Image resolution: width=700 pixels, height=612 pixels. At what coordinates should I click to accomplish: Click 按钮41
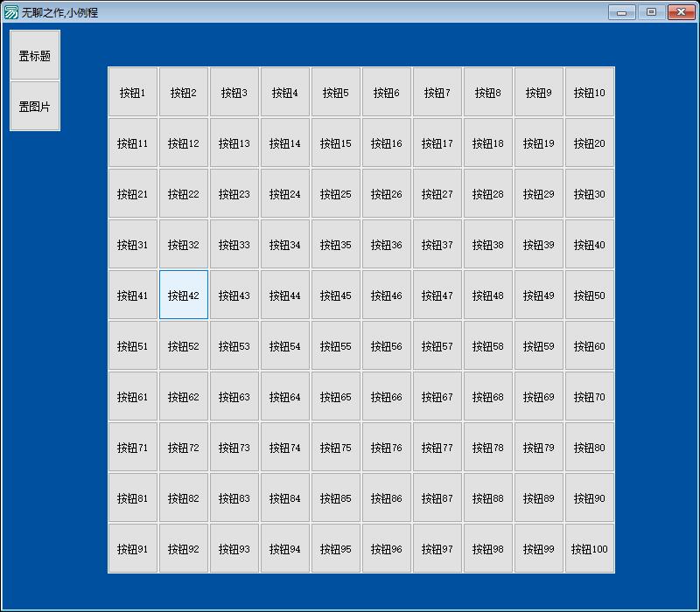tap(133, 295)
